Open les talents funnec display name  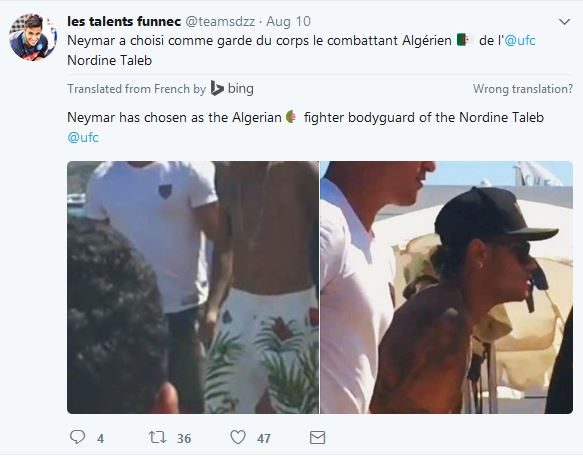coord(124,22)
